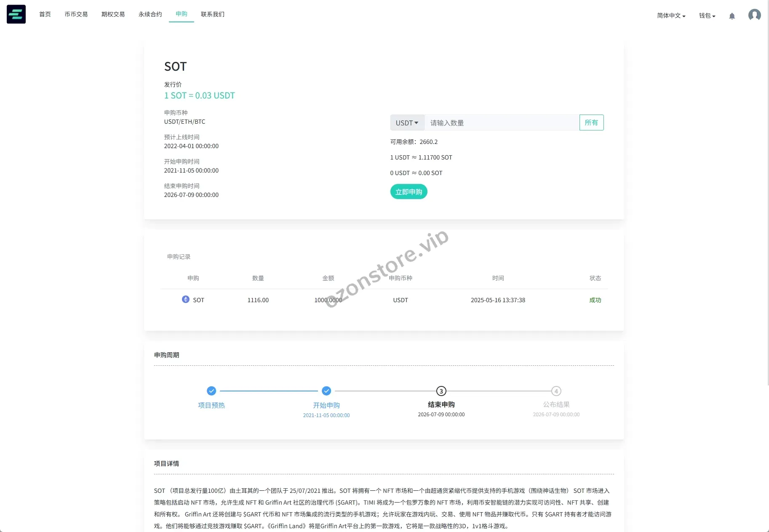The height and width of the screenshot is (532, 769).
Task: Click the exchange logo icon
Action: coord(16,14)
